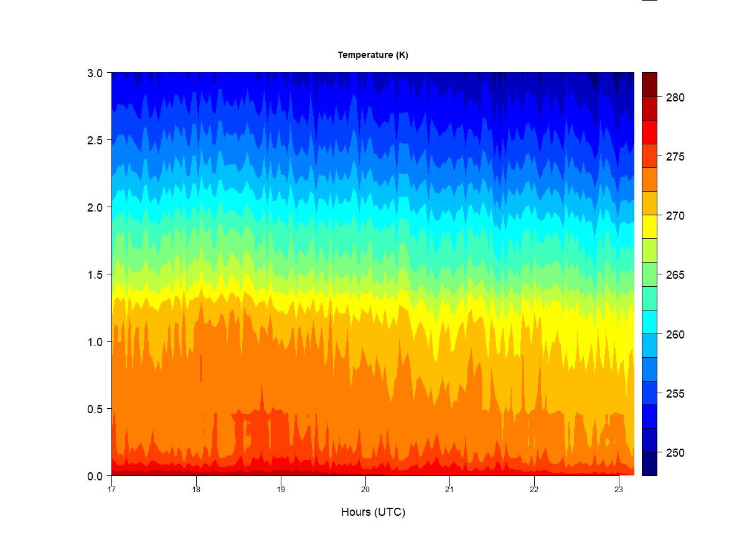Click the x-axis tick label 21
The width and height of the screenshot is (747, 560).
[x=449, y=489]
